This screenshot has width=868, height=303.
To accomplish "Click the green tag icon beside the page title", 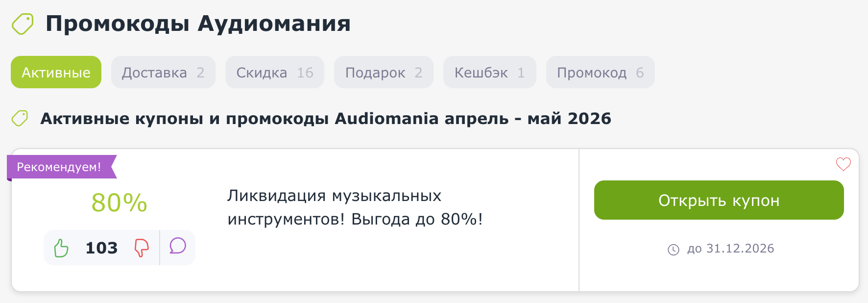I will 23,23.
